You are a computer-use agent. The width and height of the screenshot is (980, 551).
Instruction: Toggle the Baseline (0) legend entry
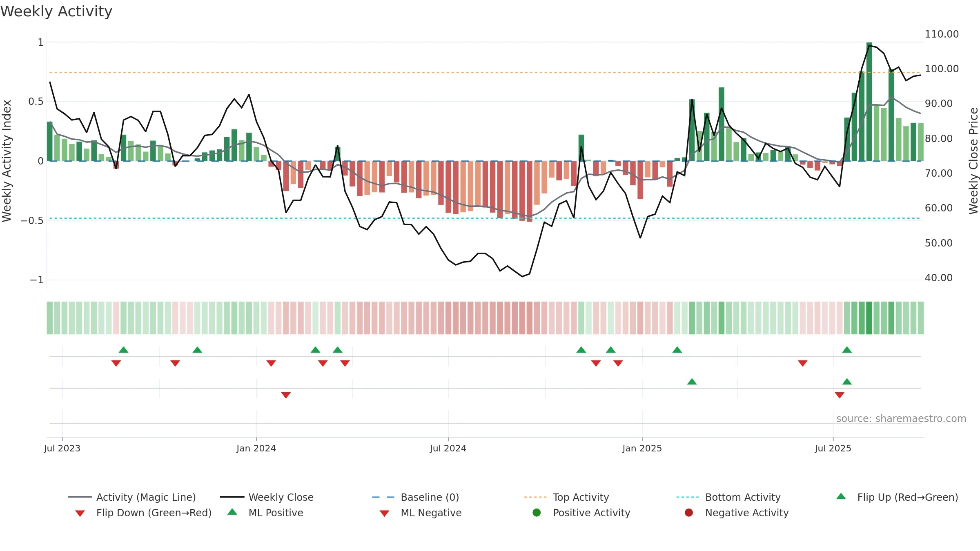[x=416, y=497]
